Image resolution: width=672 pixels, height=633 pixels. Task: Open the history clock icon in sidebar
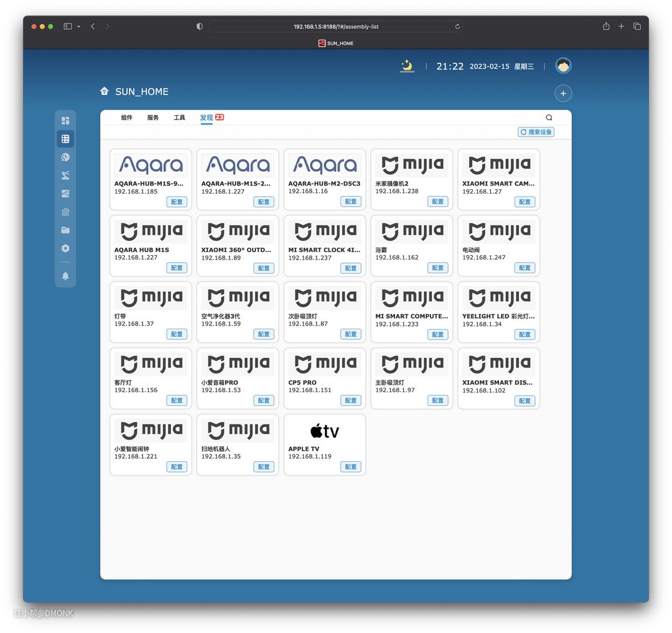(65, 157)
